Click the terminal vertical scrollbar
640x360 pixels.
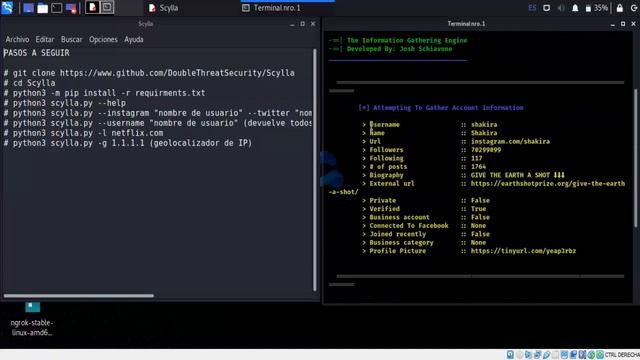click(635, 159)
